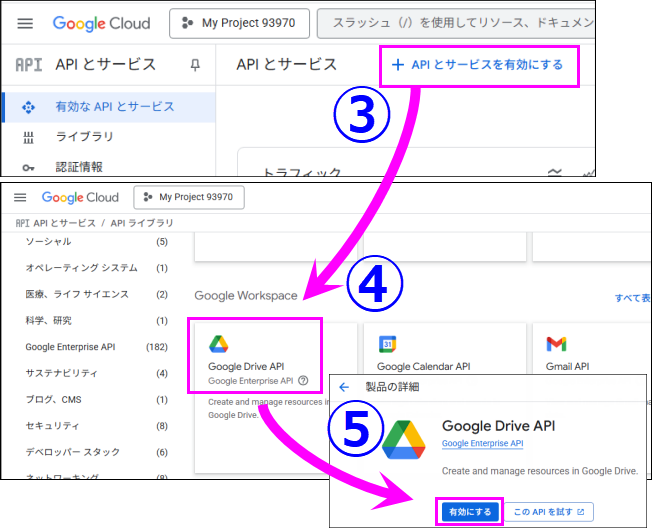652x528 pixels.
Task: Click the トラフィック card title
Action: click(x=302, y=172)
